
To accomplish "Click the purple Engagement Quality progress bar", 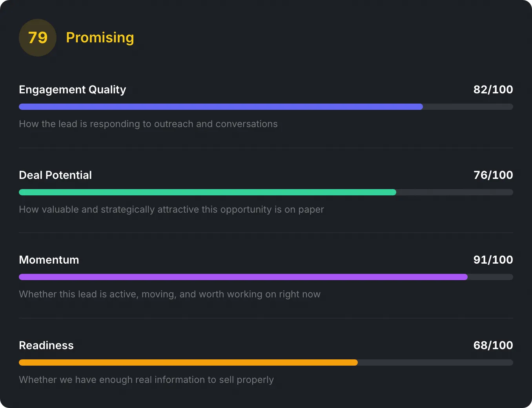I will click(220, 106).
